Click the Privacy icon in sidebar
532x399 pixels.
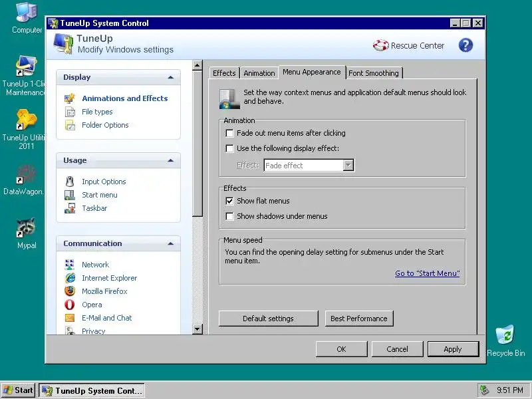pos(70,331)
